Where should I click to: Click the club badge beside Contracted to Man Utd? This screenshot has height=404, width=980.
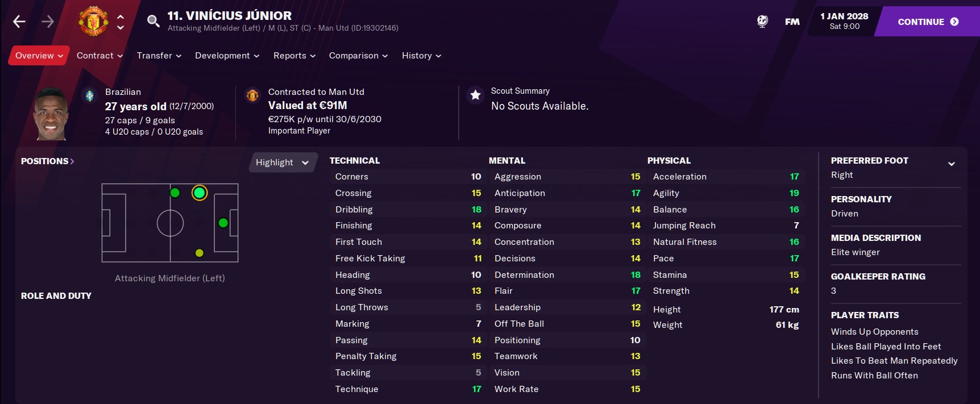252,95
